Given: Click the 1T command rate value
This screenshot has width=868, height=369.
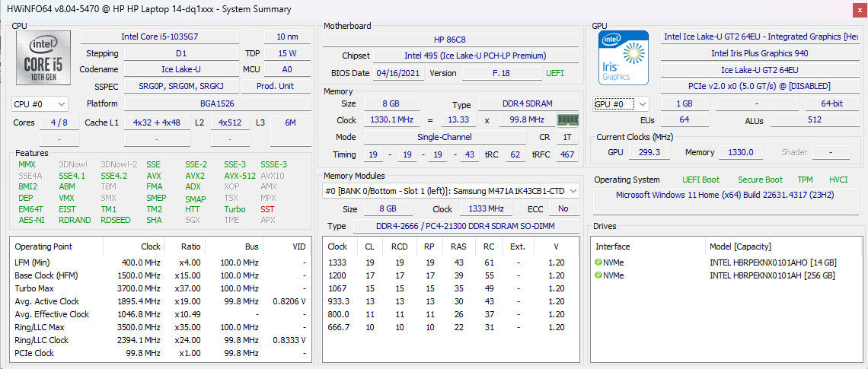Looking at the screenshot, I should pos(566,137).
